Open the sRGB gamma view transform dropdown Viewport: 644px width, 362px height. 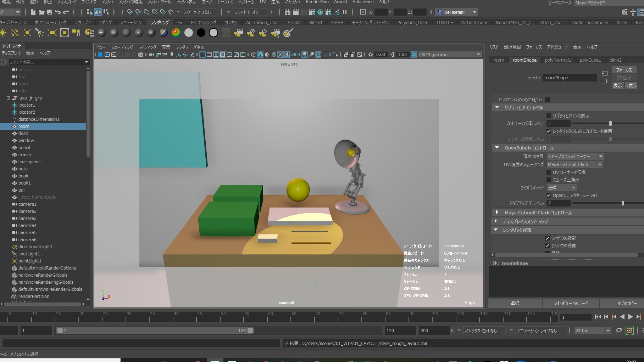point(478,55)
